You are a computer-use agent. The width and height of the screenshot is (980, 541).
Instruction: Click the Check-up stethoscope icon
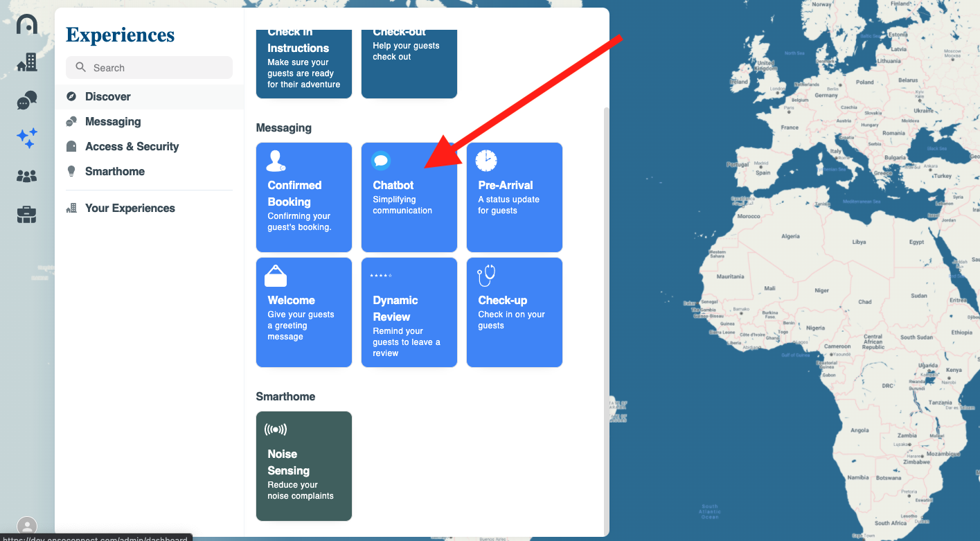pos(486,276)
